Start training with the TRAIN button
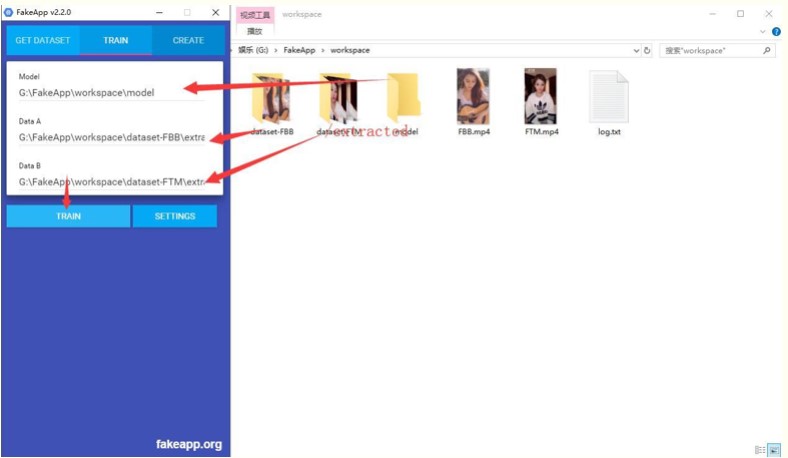Image resolution: width=788 pixels, height=458 pixels. (68, 216)
